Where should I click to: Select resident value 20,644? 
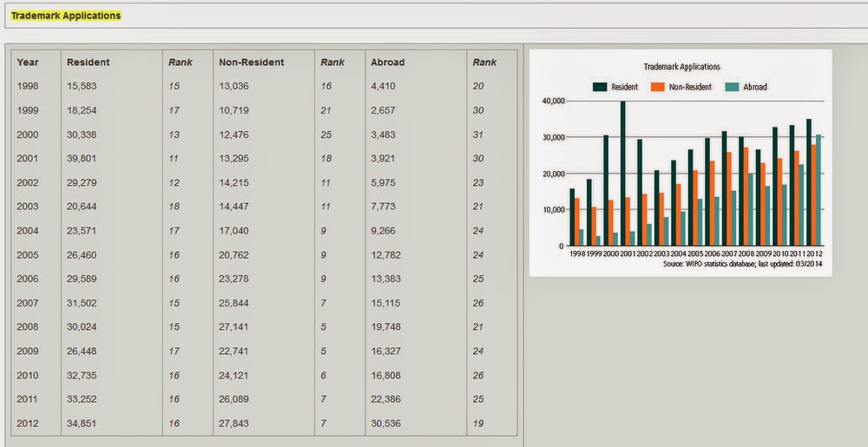tap(82, 207)
